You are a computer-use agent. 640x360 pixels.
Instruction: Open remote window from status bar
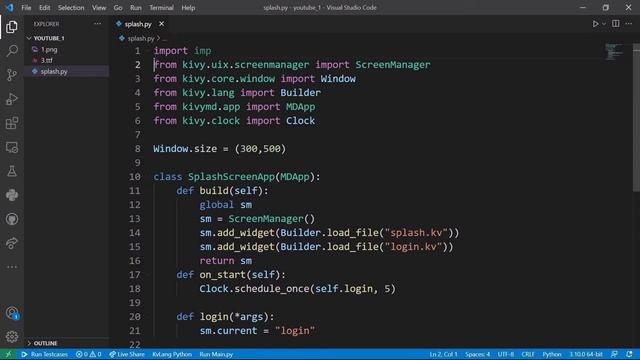[x=8, y=354]
